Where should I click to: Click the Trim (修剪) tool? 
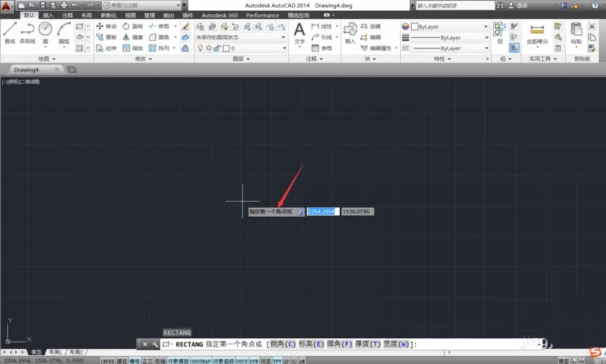point(159,26)
